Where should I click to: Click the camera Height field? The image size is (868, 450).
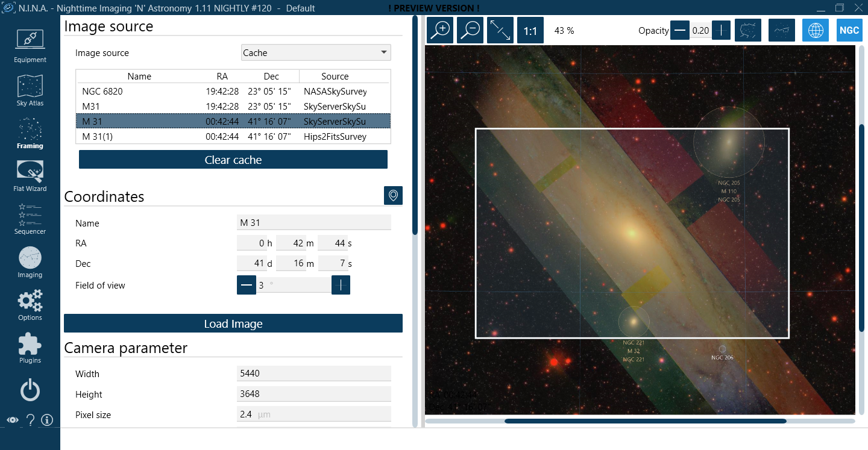pos(314,394)
